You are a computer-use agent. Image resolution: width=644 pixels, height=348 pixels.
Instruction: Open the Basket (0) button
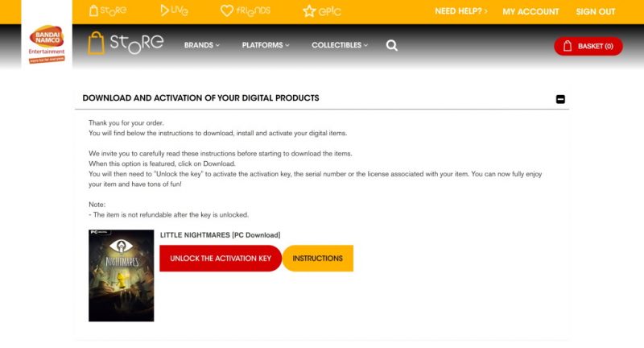click(588, 46)
